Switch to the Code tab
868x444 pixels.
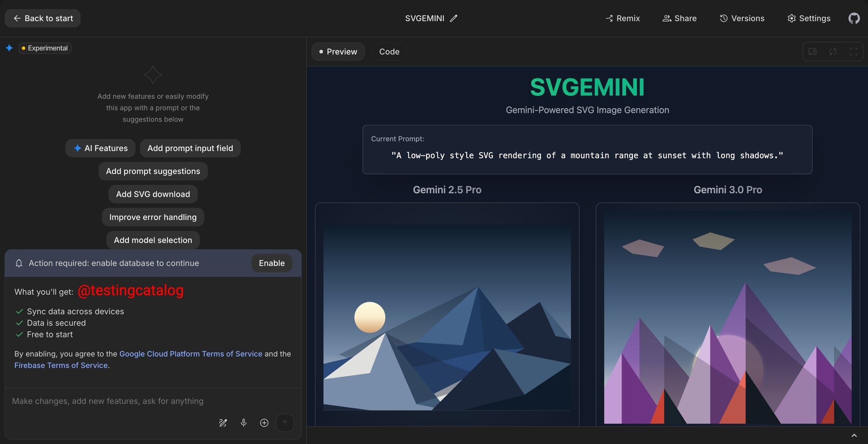(x=389, y=51)
